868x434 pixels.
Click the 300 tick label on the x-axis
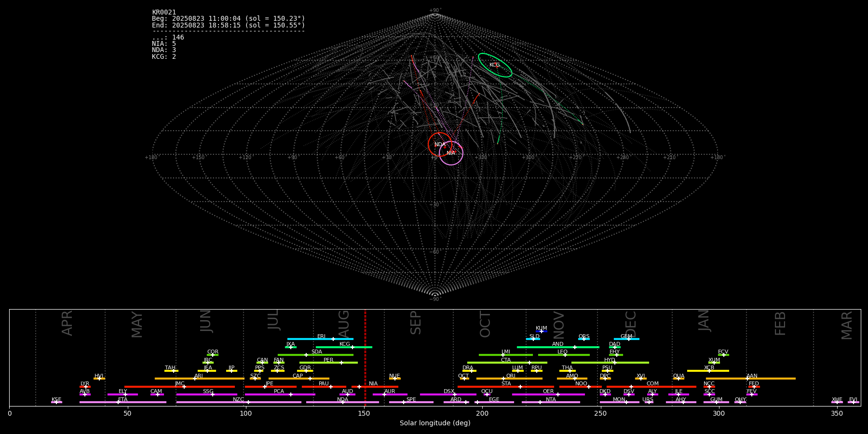[719, 414]
